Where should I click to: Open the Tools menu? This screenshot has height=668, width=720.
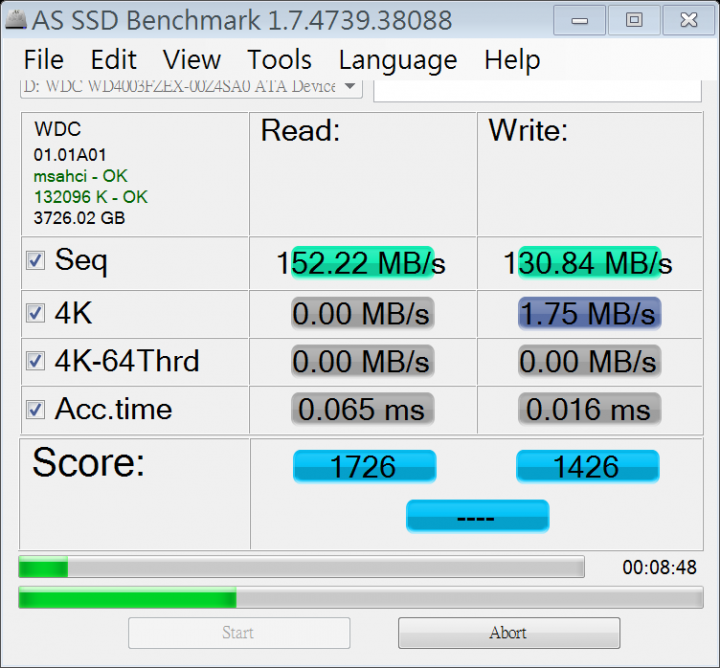[279, 60]
